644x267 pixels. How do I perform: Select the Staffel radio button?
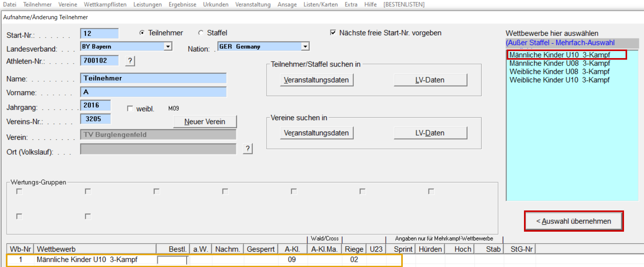click(x=201, y=33)
